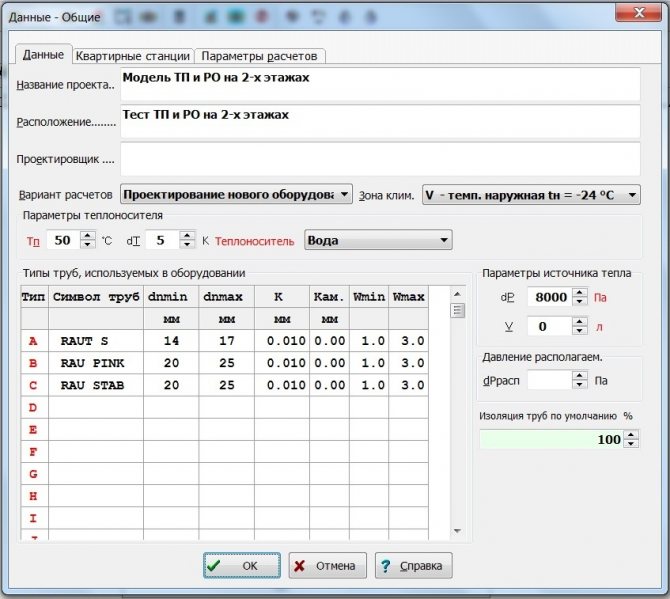Expand the Вариант расчетов dropdown
Image resolution: width=670 pixels, height=599 pixels.
click(344, 194)
